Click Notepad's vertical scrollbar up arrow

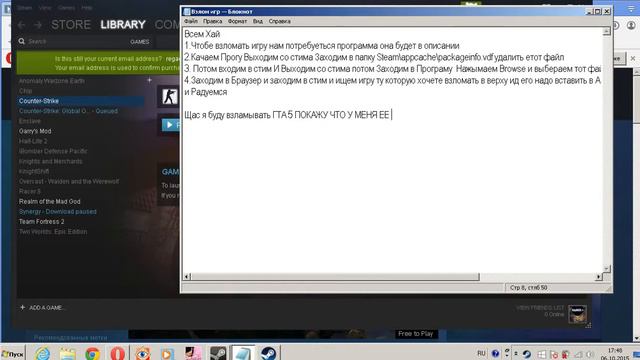point(607,31)
